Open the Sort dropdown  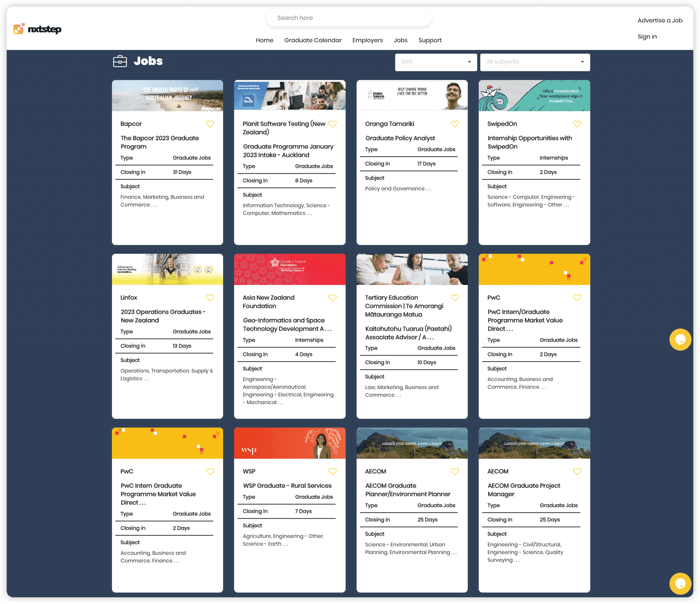pos(436,62)
